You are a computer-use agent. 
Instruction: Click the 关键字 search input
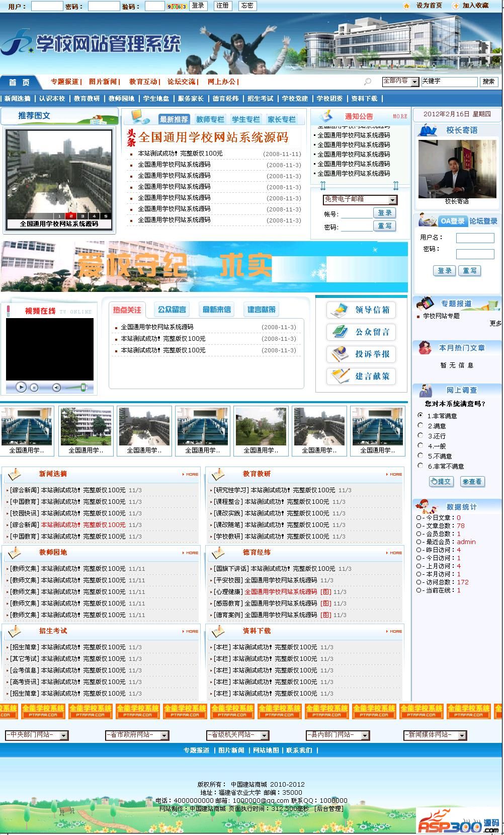pos(449,82)
